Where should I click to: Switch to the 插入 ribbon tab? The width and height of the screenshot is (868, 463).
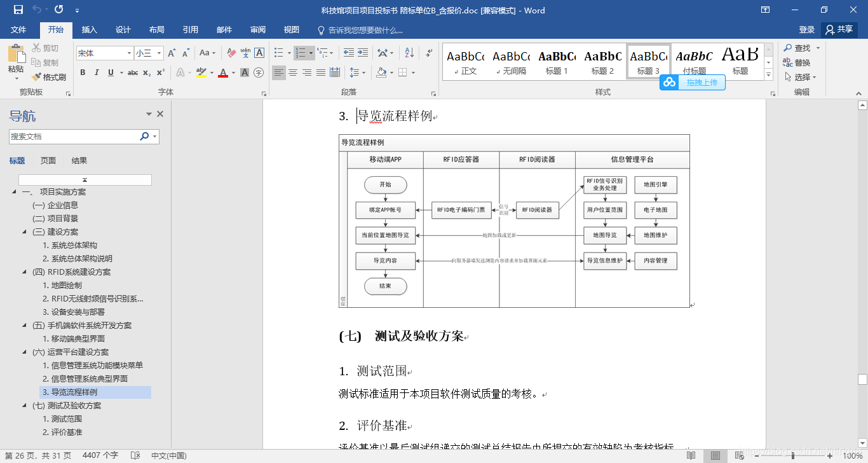(x=90, y=30)
